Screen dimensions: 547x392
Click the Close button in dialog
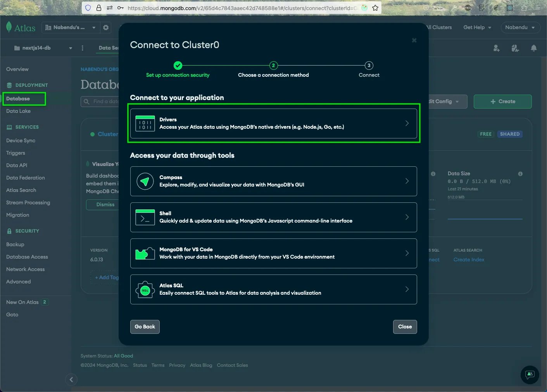click(405, 327)
